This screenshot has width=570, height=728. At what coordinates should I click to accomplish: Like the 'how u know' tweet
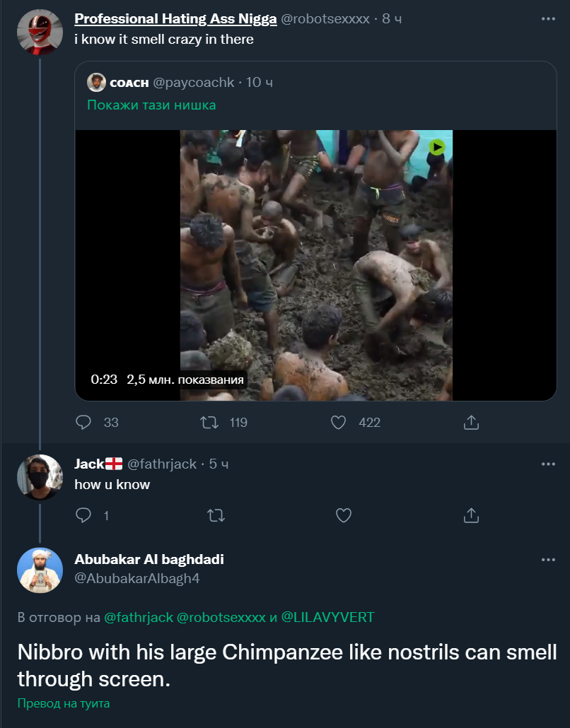(344, 515)
